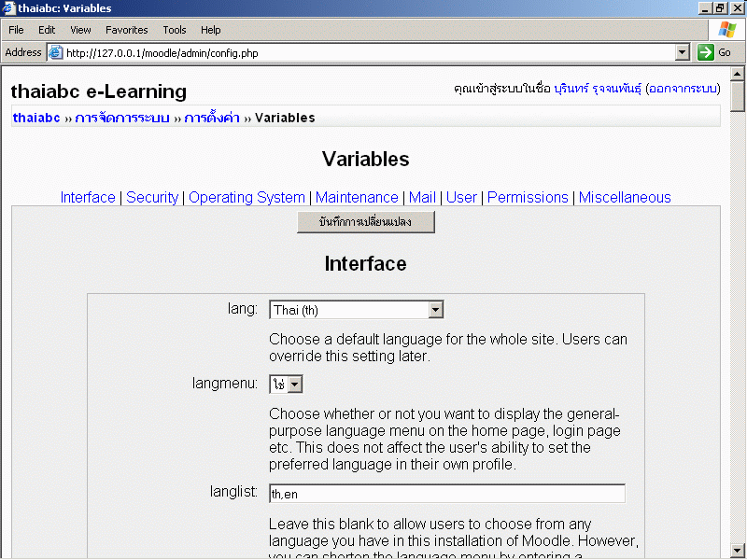Jump to the Security section link
The image size is (747, 560).
point(152,197)
